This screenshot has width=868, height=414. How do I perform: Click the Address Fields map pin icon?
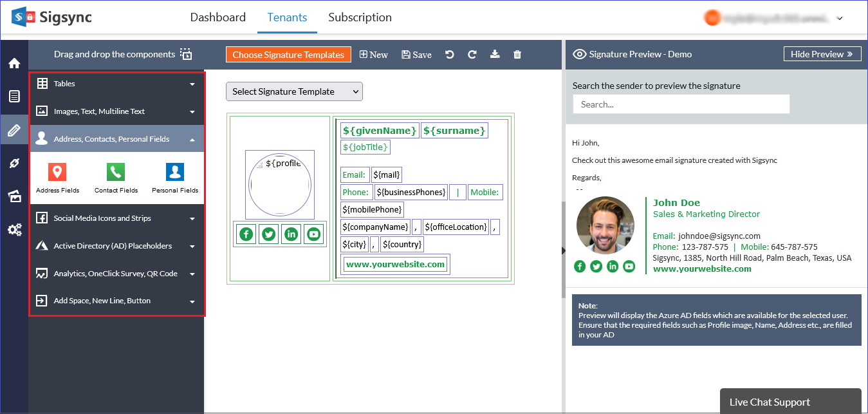[57, 172]
